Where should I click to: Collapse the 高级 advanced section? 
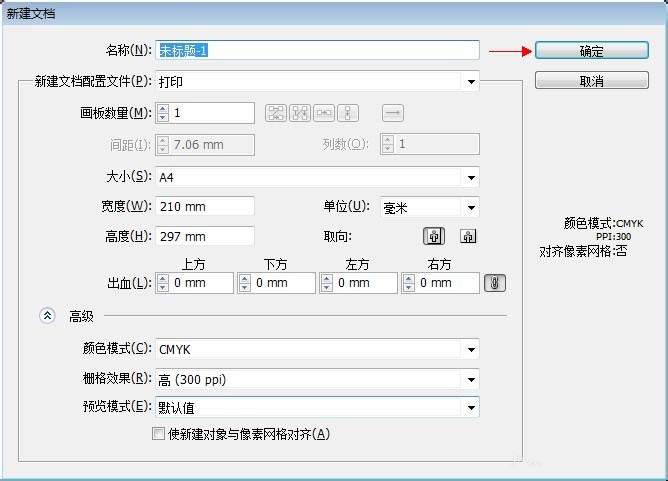click(47, 316)
